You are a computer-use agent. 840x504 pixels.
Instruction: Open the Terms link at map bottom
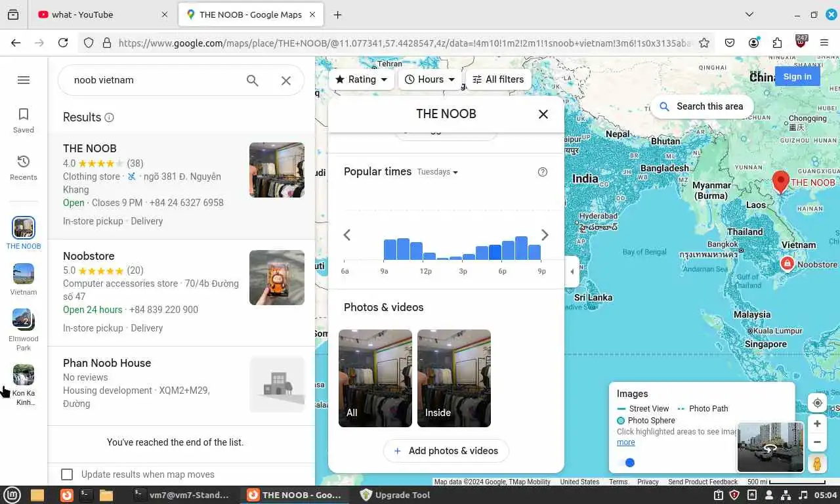point(618,482)
